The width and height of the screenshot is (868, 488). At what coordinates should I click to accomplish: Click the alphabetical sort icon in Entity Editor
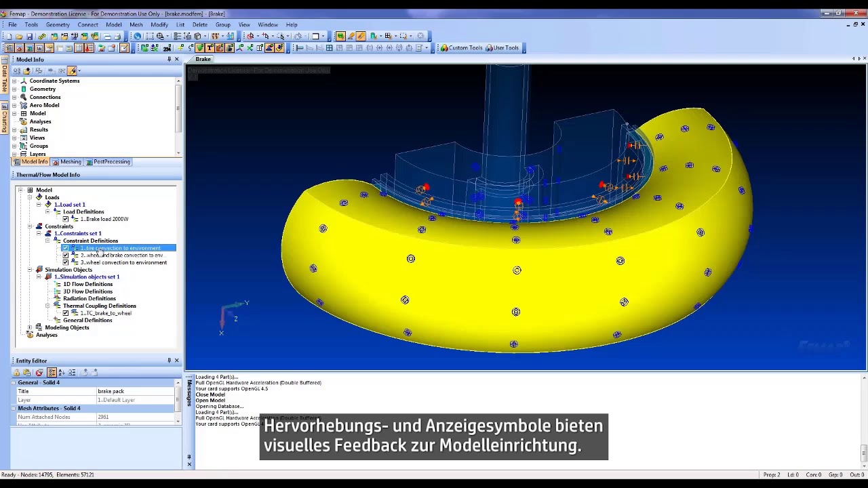pos(61,372)
